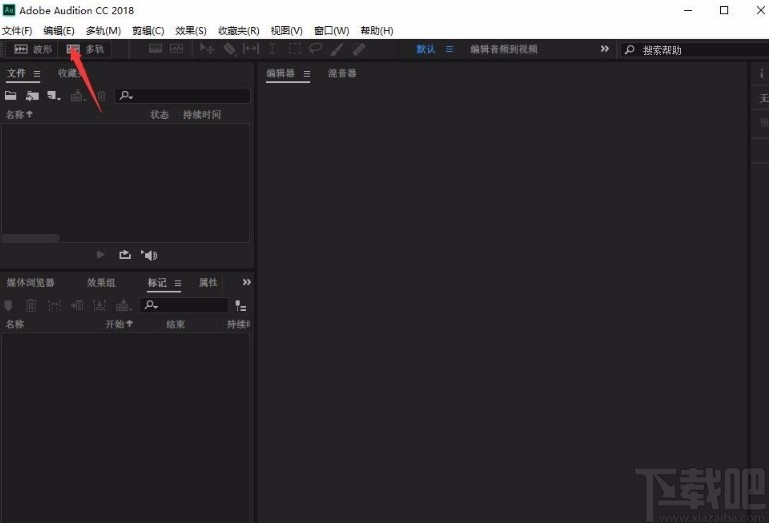
Task: Click the Delete Marker trash icon
Action: (x=31, y=306)
